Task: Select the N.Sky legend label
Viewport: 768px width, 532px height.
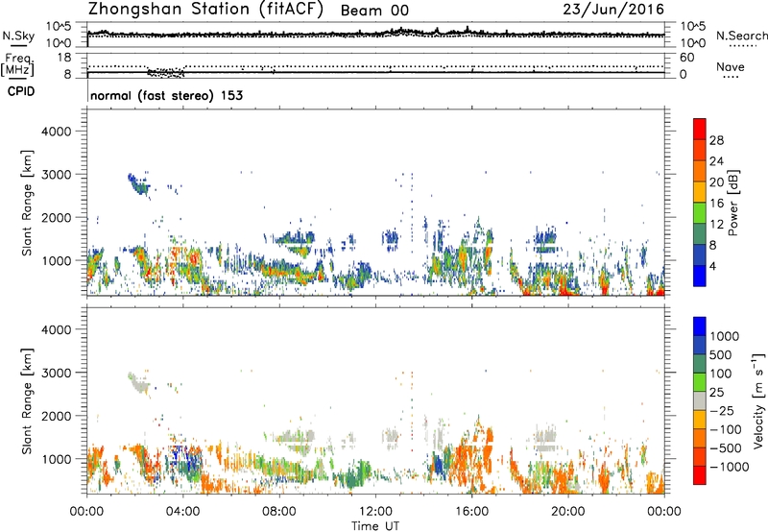Action: click(18, 36)
